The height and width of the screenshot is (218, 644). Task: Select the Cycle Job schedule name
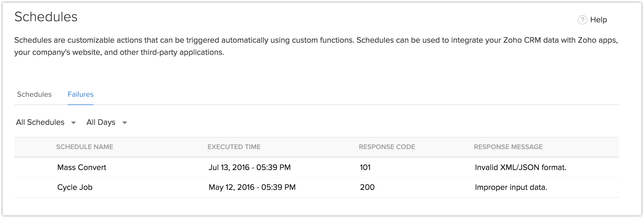pyautogui.click(x=75, y=187)
